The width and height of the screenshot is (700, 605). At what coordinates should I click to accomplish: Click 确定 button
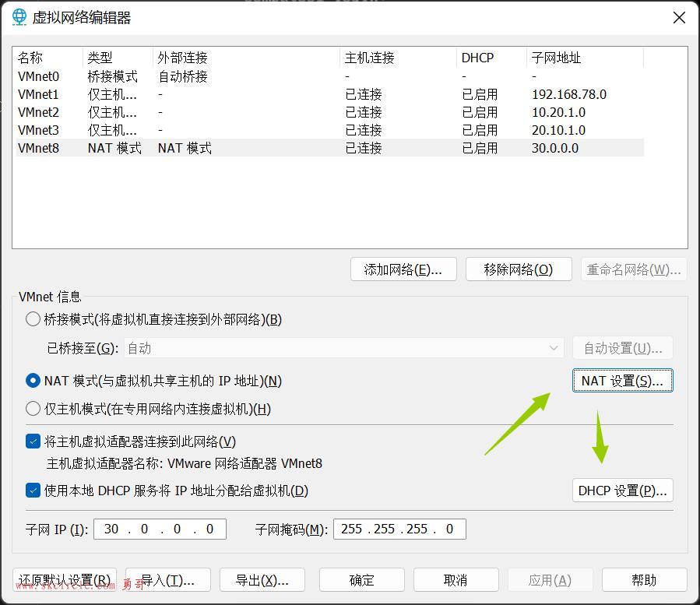coord(361,579)
